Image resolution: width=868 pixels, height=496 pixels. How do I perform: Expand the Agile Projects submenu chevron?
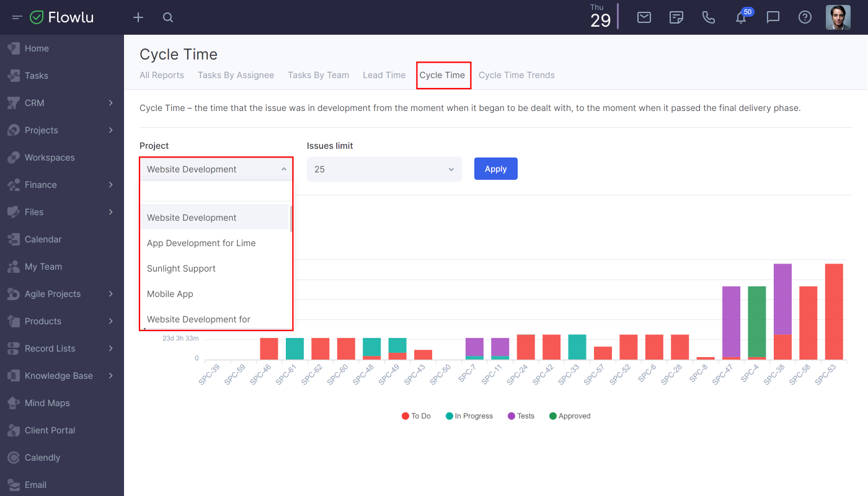111,294
